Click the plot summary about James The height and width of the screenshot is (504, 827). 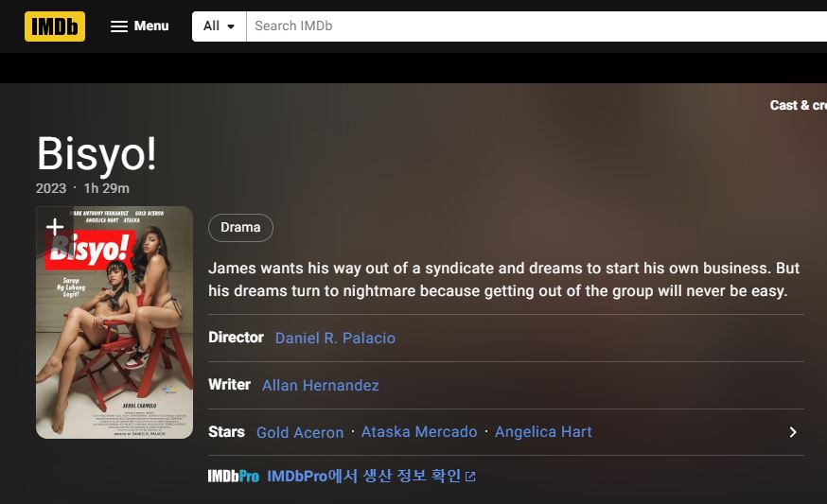coord(503,280)
